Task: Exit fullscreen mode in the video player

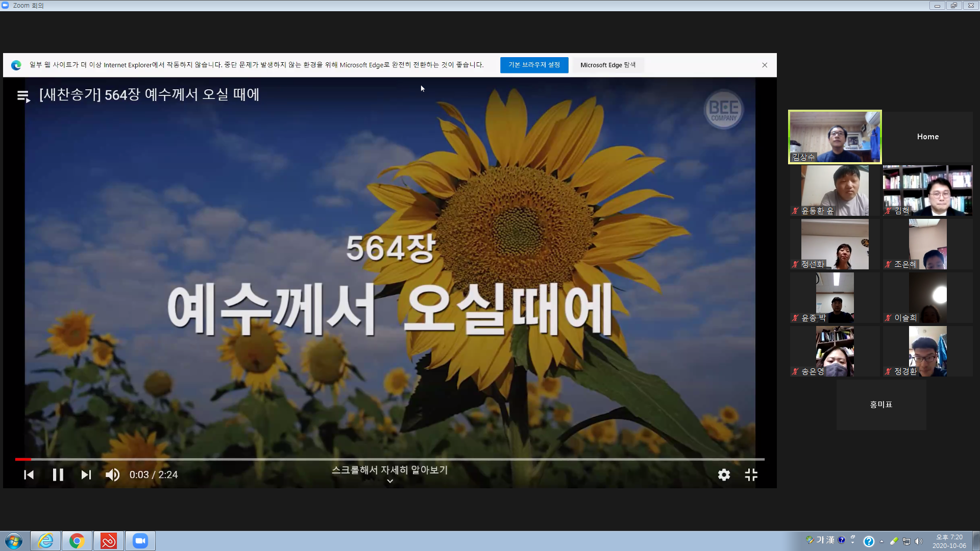Action: tap(751, 475)
